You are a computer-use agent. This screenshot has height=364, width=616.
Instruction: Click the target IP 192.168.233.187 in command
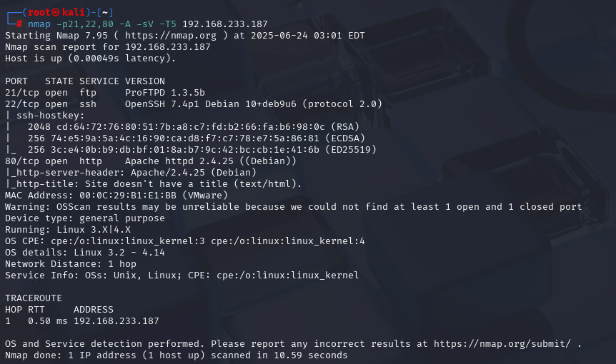224,24
